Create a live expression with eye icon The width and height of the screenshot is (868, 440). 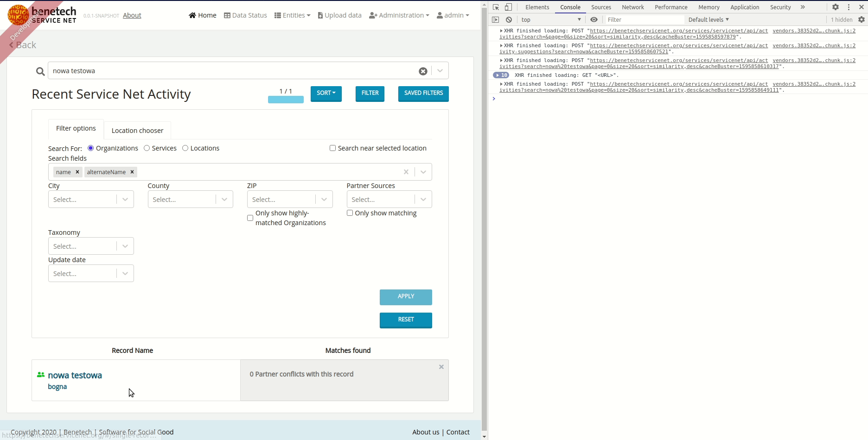click(x=594, y=19)
